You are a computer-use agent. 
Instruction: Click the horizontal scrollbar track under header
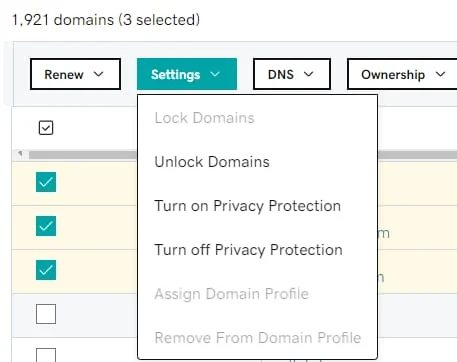[x=83, y=155]
